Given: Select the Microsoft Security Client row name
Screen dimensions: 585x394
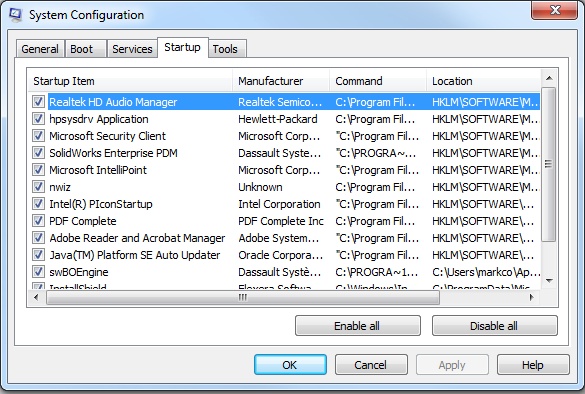Looking at the screenshot, I should coord(107,136).
